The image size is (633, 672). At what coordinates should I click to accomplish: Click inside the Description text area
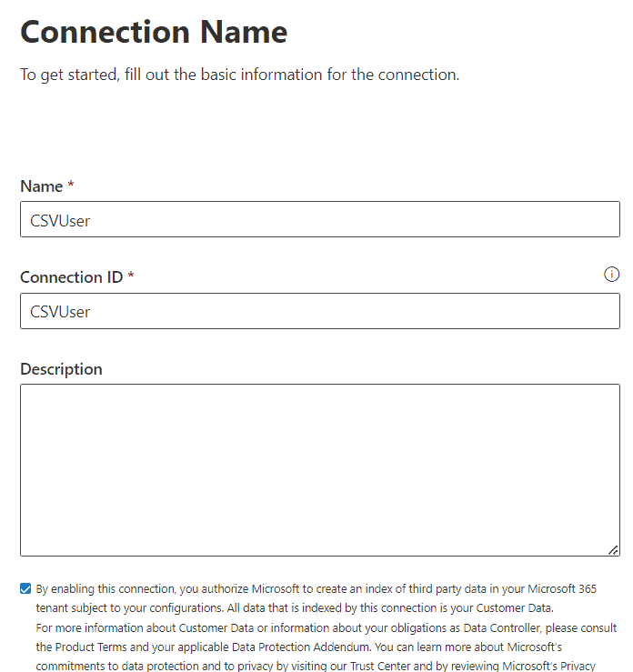click(x=320, y=470)
